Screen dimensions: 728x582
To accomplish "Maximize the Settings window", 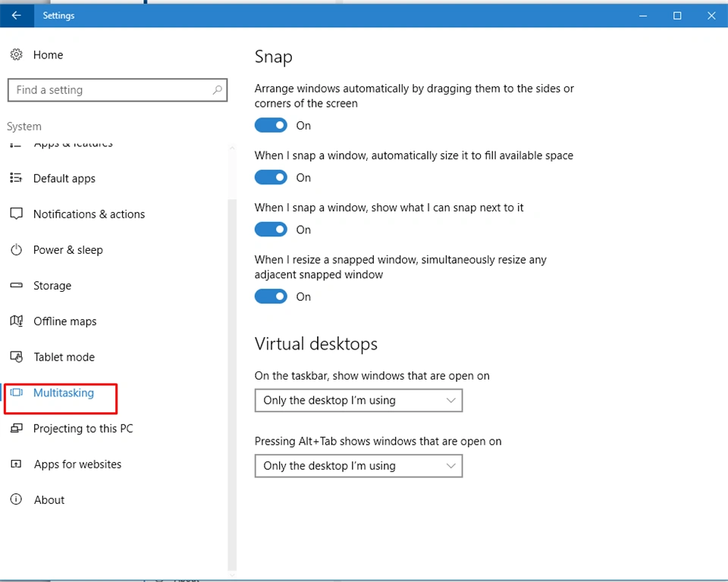I will tap(677, 16).
